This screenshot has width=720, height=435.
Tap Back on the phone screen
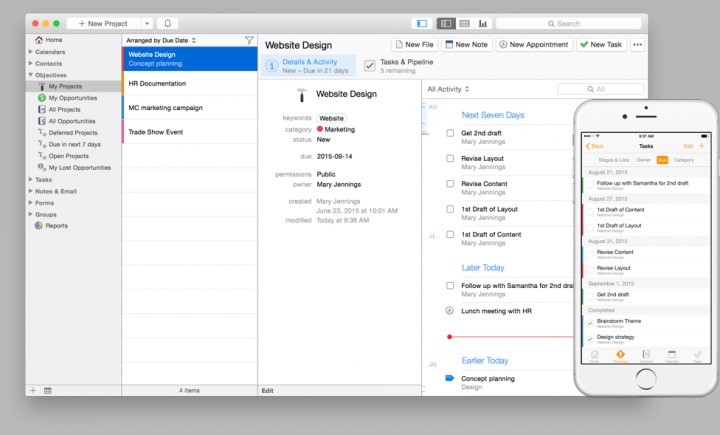(595, 146)
